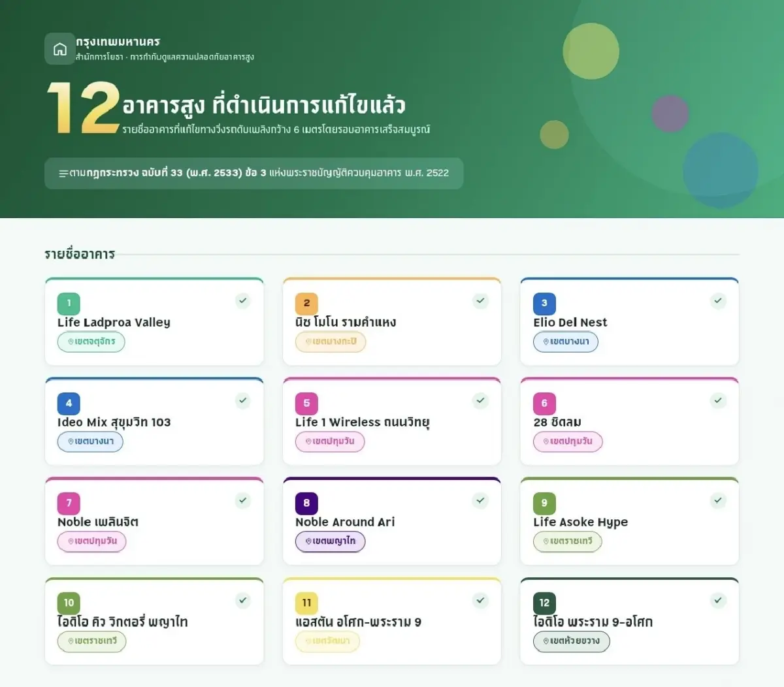This screenshot has width=784, height=687.
Task: Click the blue number 3 badge
Action: [x=544, y=303]
